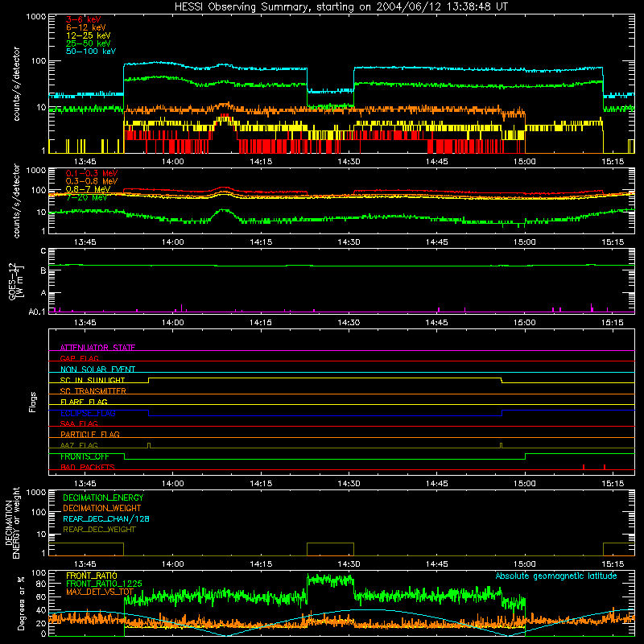
Task: Click the 'Degrees or %' axis title
Action: pyautogui.click(x=21, y=603)
